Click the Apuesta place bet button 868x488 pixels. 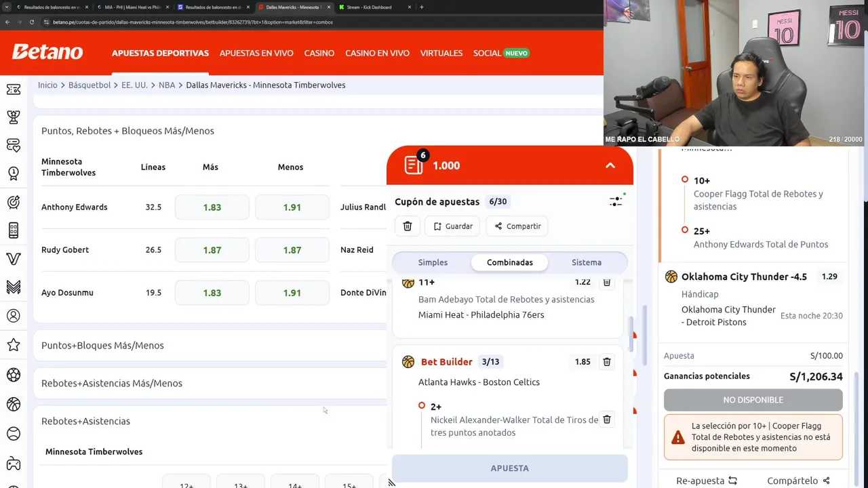click(510, 468)
